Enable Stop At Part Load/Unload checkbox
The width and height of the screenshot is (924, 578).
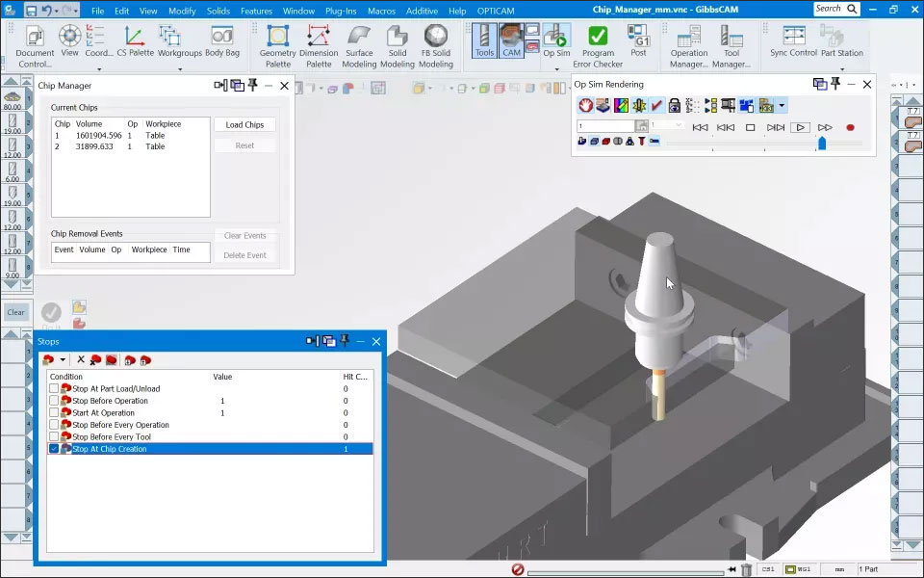point(54,388)
